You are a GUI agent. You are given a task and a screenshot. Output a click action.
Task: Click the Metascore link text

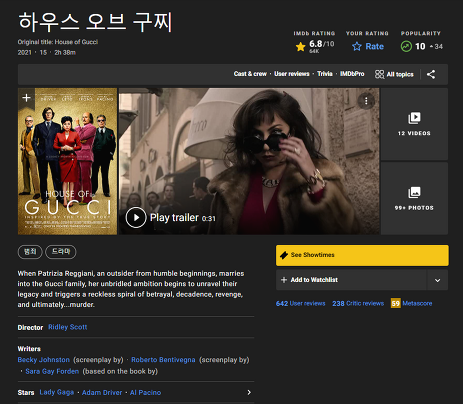pos(417,303)
